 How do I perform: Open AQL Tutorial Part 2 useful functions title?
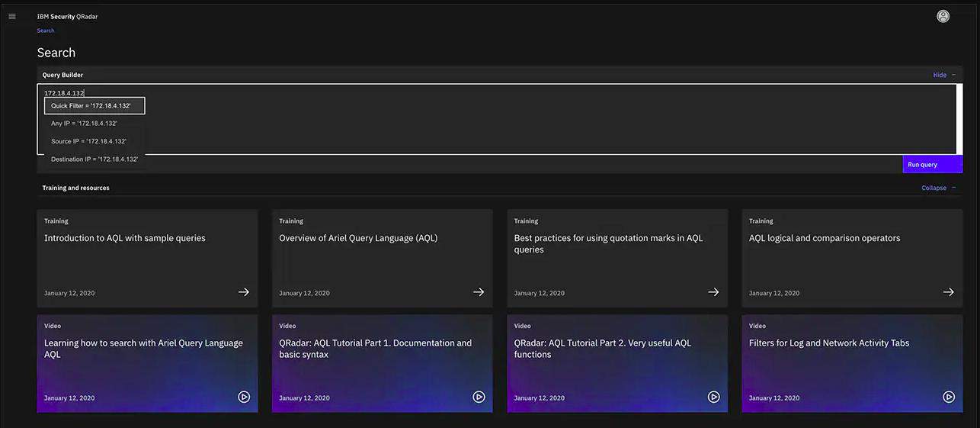pos(603,349)
